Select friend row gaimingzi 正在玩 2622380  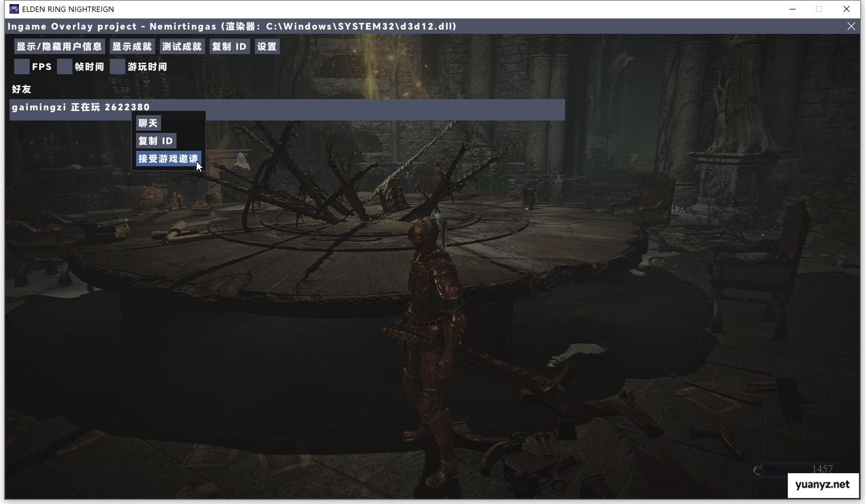(287, 110)
